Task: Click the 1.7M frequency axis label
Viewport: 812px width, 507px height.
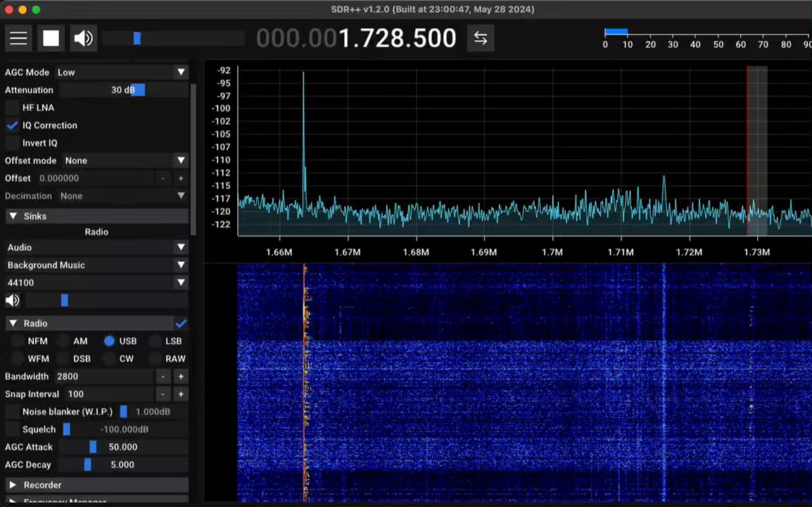Action: coord(552,252)
